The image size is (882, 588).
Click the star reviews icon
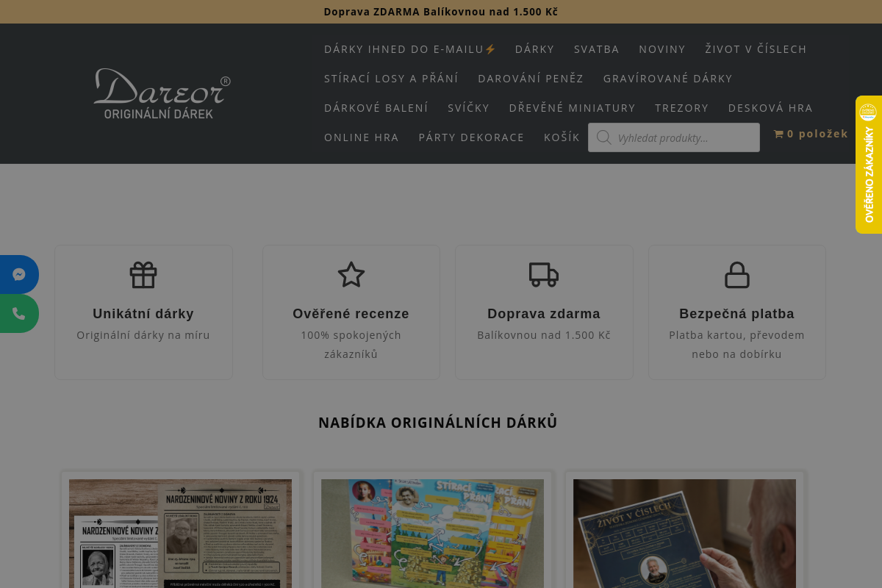click(x=351, y=275)
